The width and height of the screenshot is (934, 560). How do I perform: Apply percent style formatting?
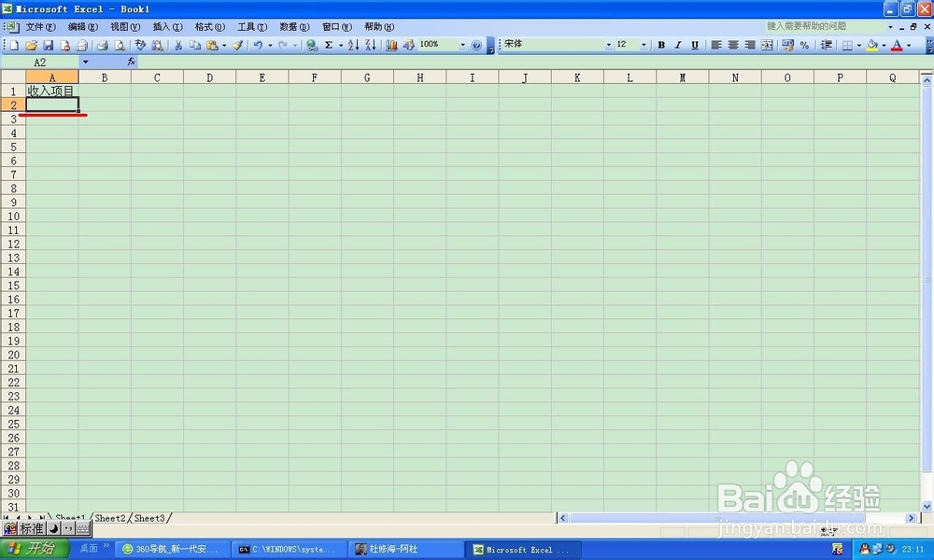tap(805, 45)
